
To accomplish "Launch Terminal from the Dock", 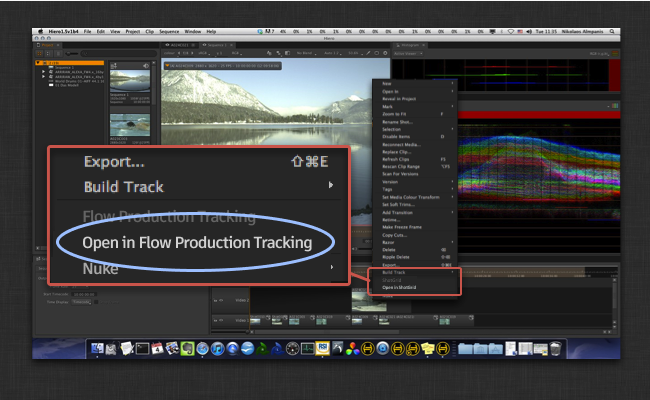I will pos(142,349).
